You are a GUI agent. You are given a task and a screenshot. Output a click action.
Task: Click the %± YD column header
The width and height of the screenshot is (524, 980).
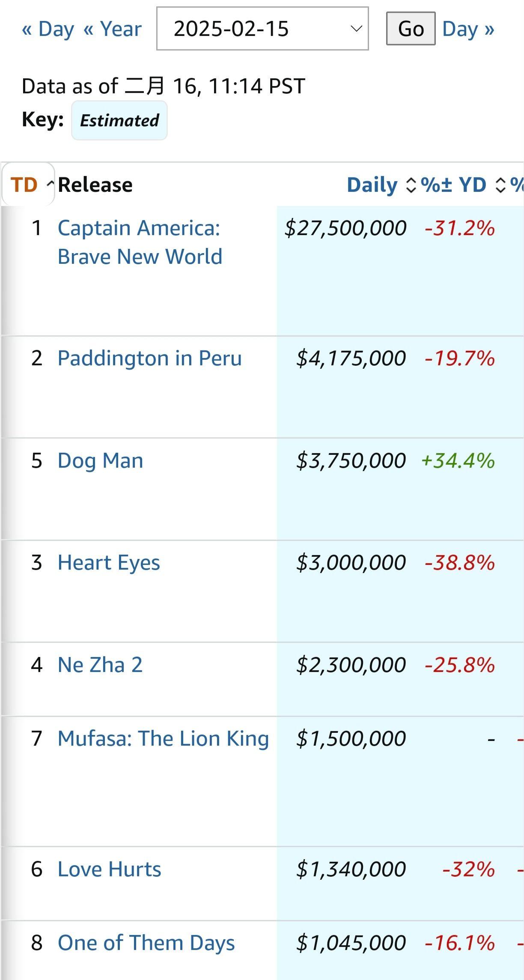pyautogui.click(x=453, y=185)
